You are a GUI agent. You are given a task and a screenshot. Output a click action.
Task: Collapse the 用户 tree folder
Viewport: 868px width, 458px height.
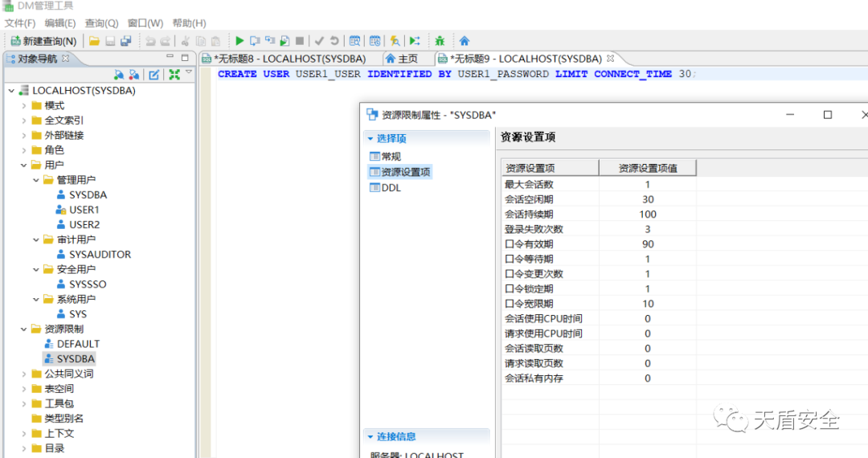pos(24,165)
